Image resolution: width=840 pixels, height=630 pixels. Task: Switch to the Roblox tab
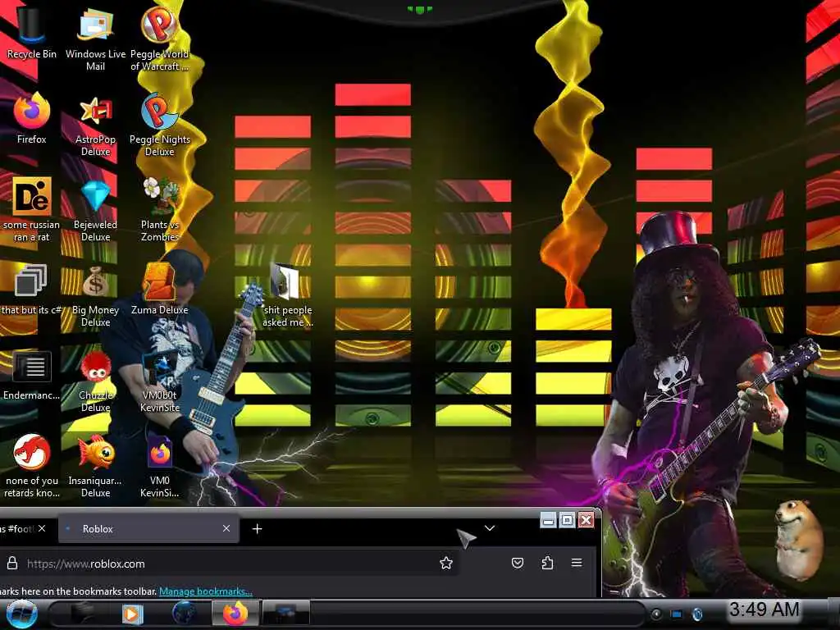tap(148, 529)
